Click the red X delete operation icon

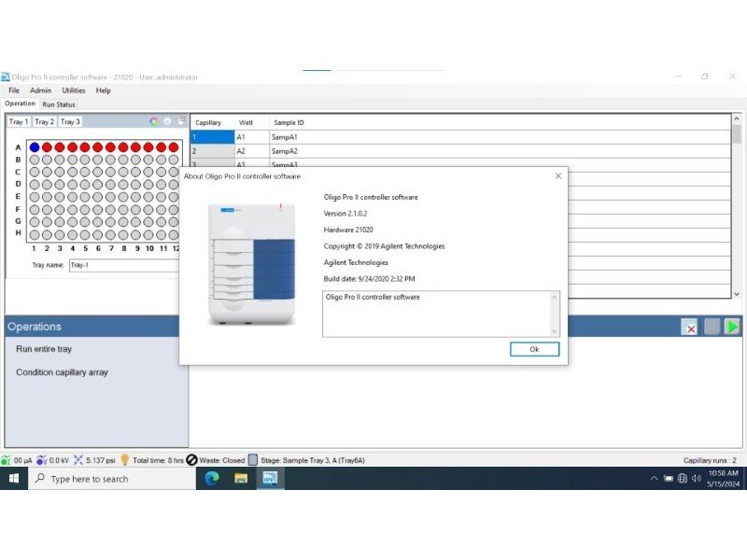coord(689,327)
